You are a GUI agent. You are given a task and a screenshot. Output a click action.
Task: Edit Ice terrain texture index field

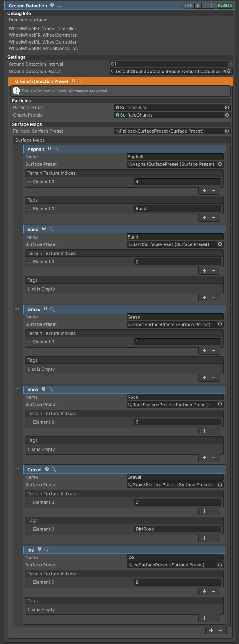coord(178,582)
